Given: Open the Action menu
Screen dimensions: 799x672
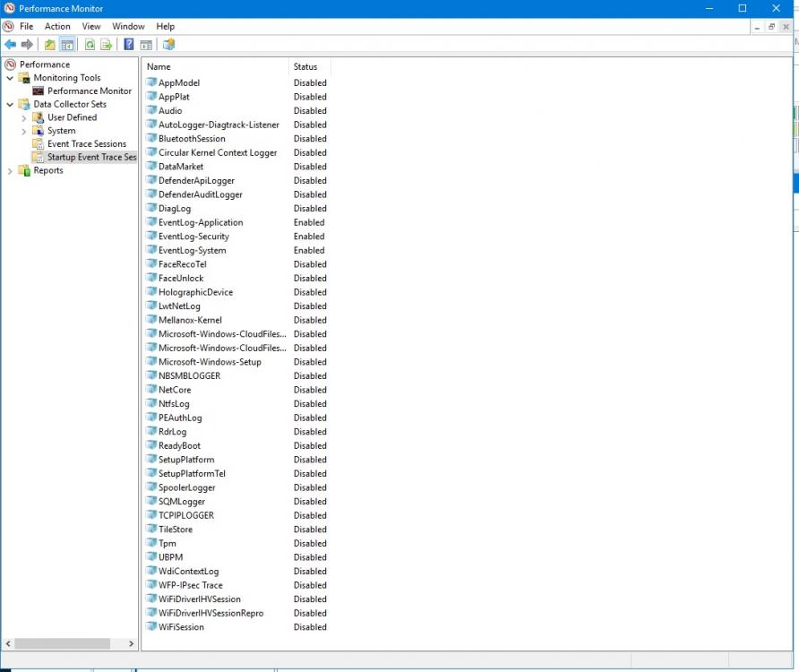Looking at the screenshot, I should [57, 27].
